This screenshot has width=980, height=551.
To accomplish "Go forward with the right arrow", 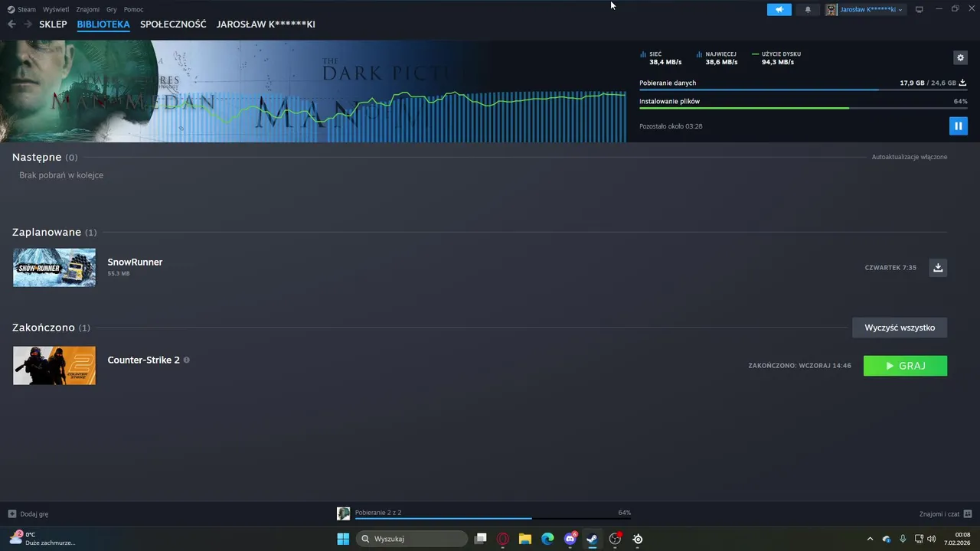I will point(28,24).
